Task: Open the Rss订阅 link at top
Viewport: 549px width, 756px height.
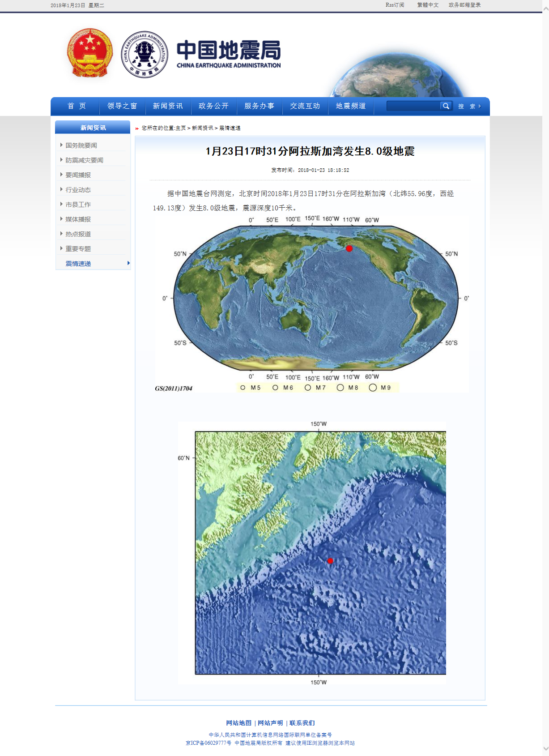Action: [x=395, y=5]
